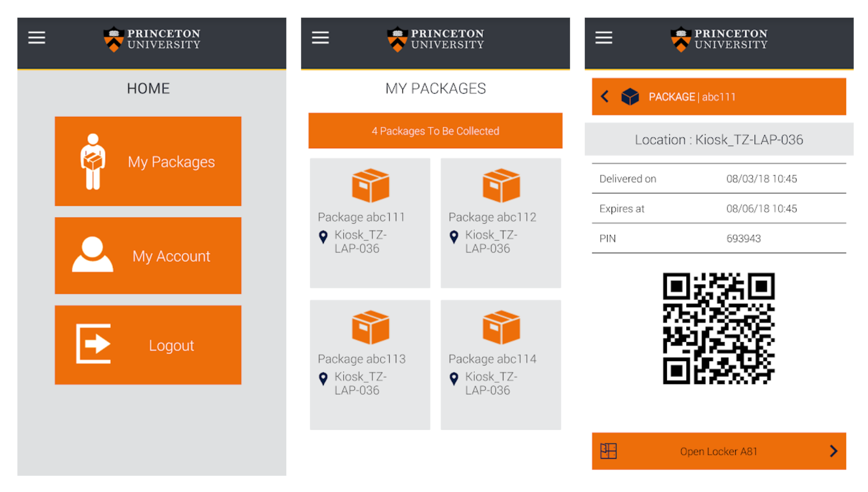Open hamburger menu on My Packages screen
Viewport: 868px width, 492px height.
coord(320,38)
